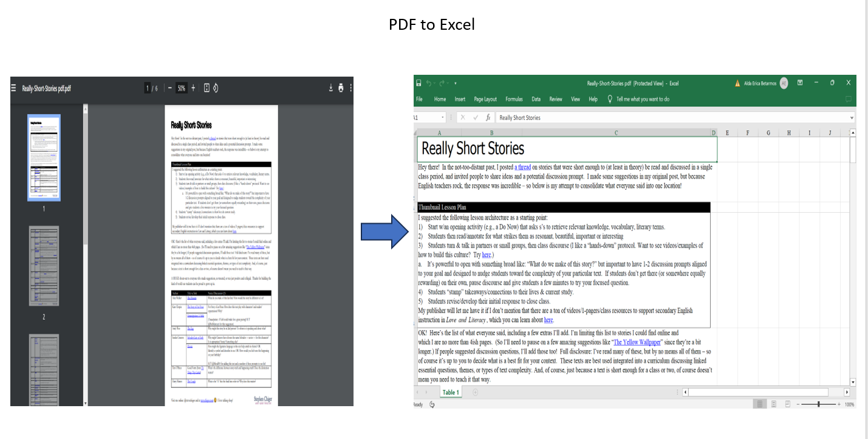Screen dimensions: 868x439
Task: Open the Help ribbon tab
Action: click(593, 99)
